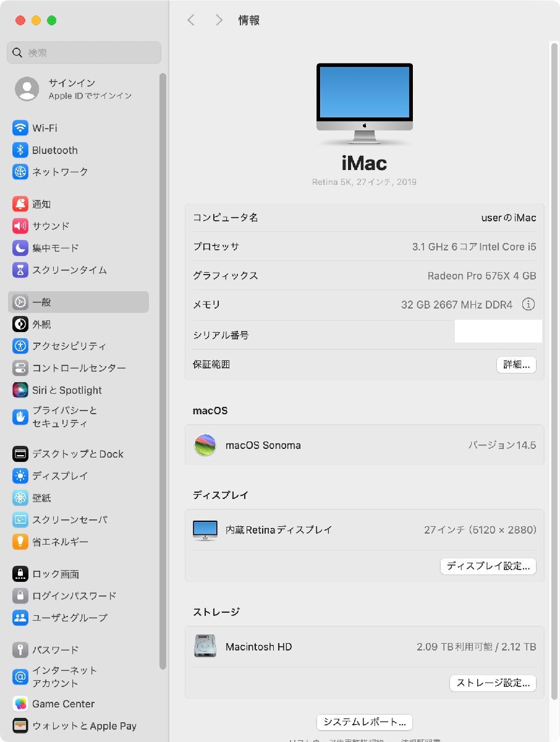Select 一般 gear icon

[20, 302]
